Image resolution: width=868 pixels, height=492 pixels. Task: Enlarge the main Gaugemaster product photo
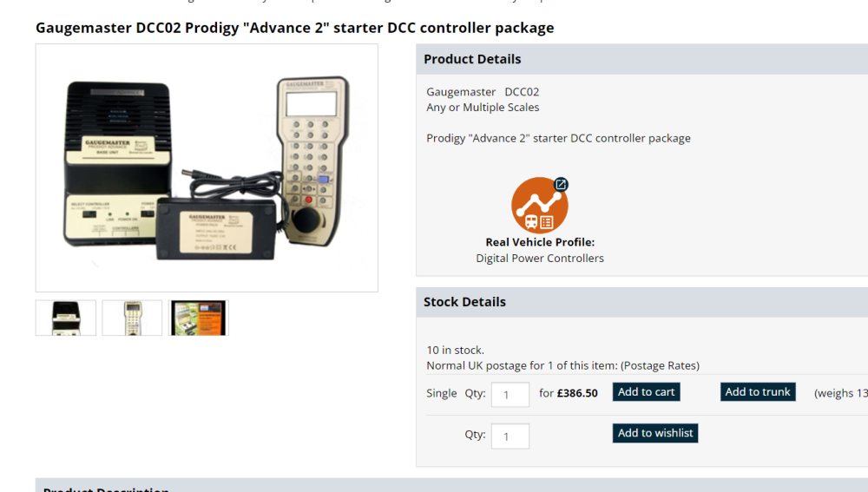point(207,167)
